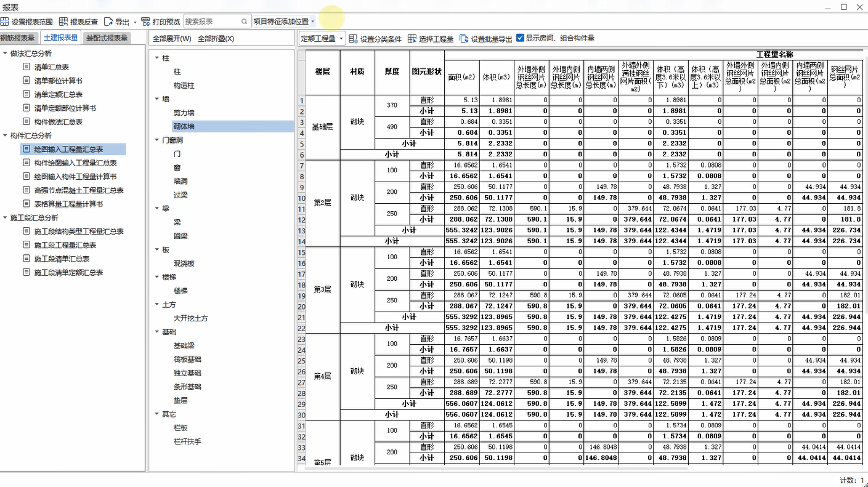Toggle 显示房间、组合构件量 checkbox
The image size is (868, 487).
(521, 38)
